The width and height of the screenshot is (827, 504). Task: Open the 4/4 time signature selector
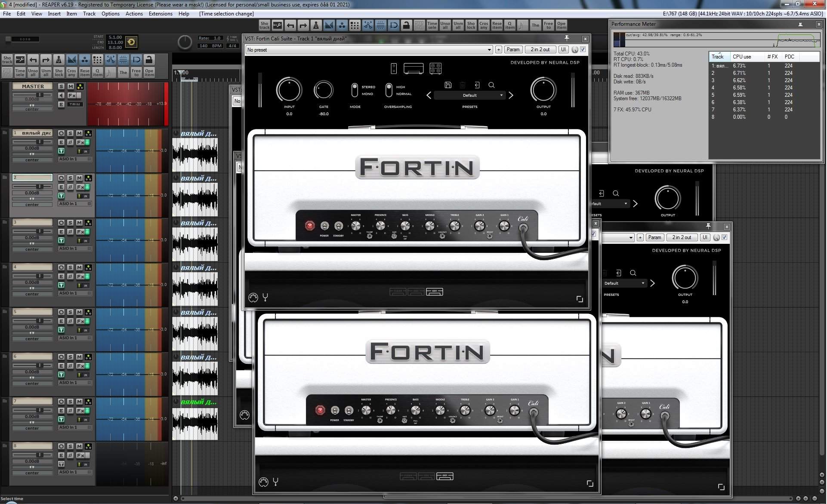(x=232, y=46)
